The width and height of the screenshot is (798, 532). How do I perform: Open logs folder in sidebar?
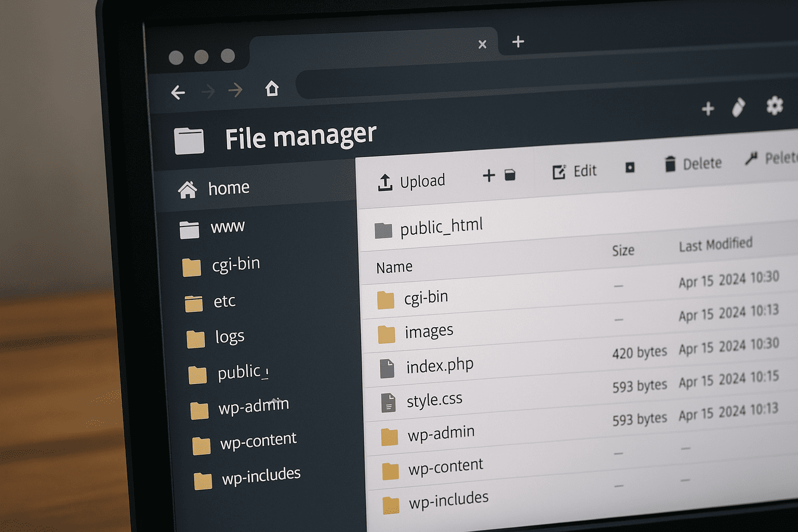(x=229, y=337)
